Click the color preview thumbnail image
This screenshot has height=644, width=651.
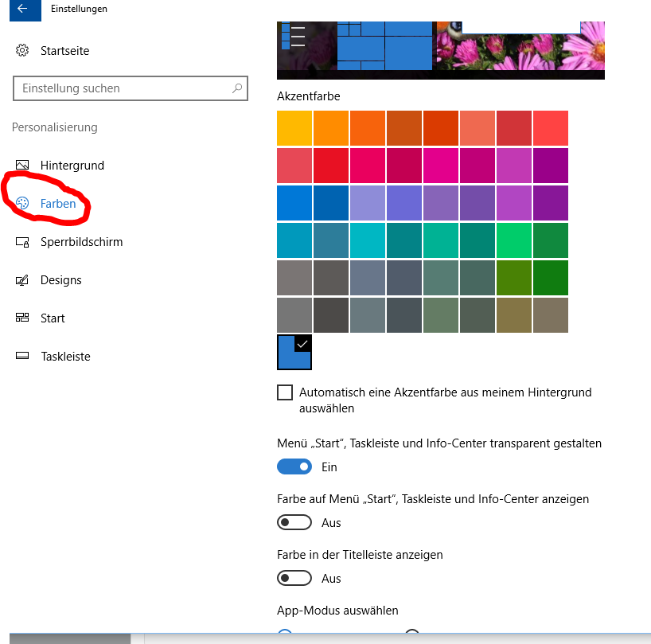click(441, 50)
